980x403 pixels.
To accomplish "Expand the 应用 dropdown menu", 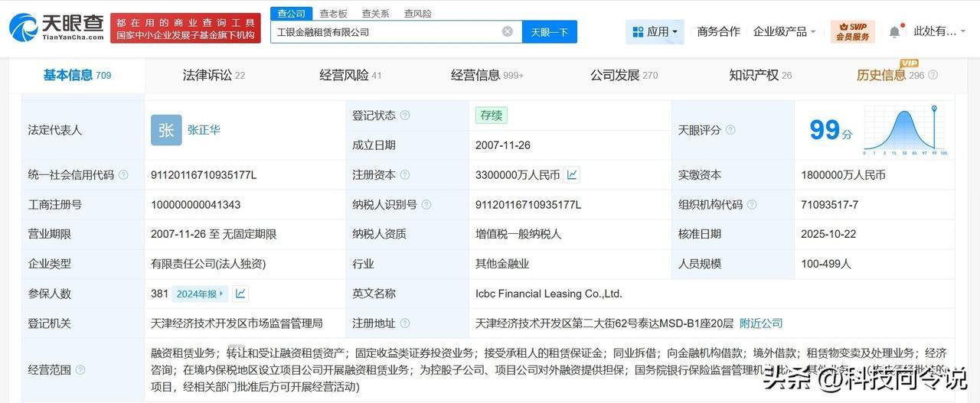I will coord(675,32).
